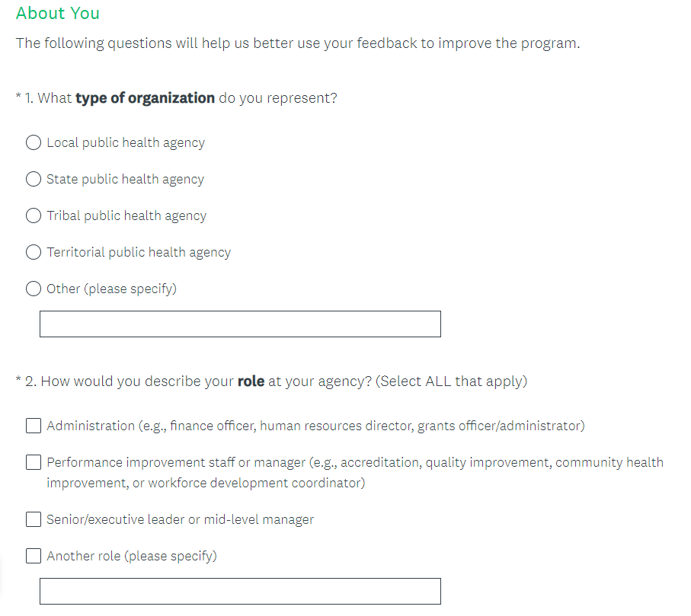Enable the "Another role (please specify)" checkbox

(x=34, y=556)
